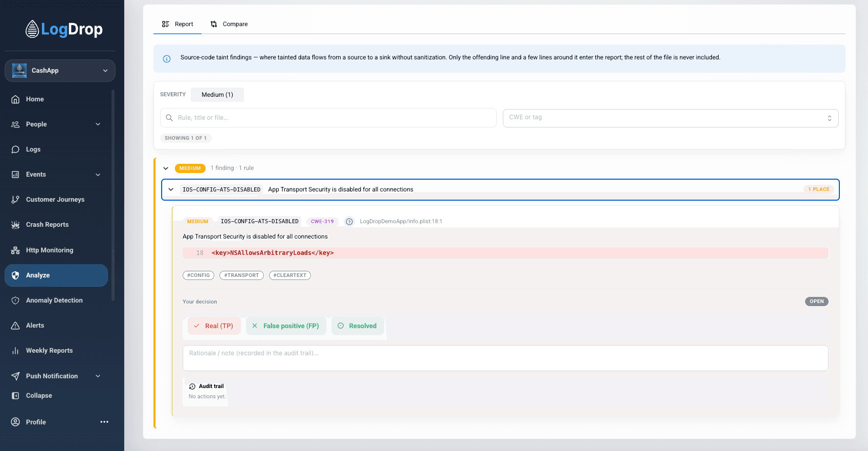Image resolution: width=868 pixels, height=451 pixels.
Task: Open the CashApp app selector dropdown
Action: [x=60, y=71]
